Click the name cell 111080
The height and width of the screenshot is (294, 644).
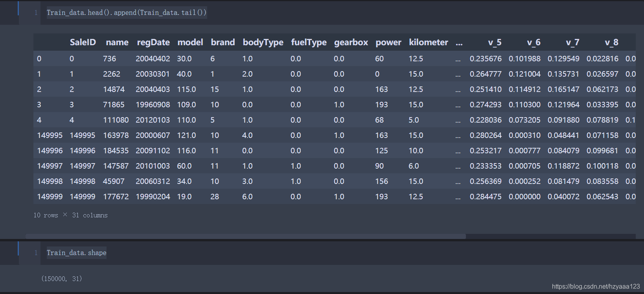click(116, 120)
